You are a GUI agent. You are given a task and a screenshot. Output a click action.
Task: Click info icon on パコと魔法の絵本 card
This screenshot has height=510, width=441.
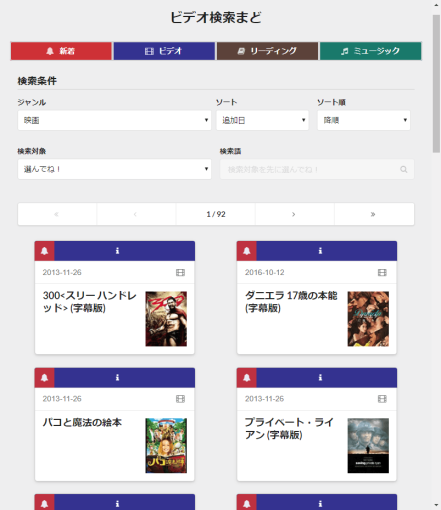click(117, 378)
